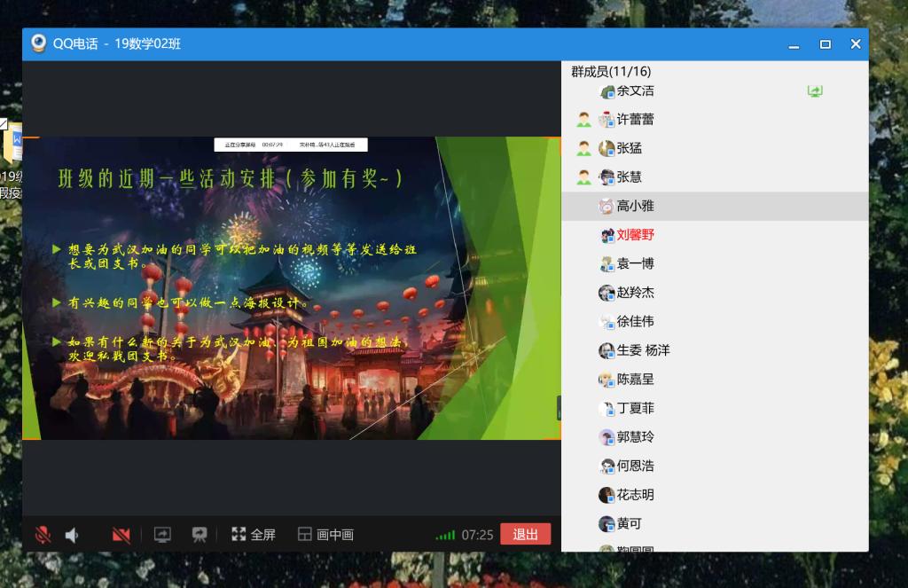The width and height of the screenshot is (908, 588).
Task: Click the presentation demo icon beside share screen
Action: click(200, 535)
